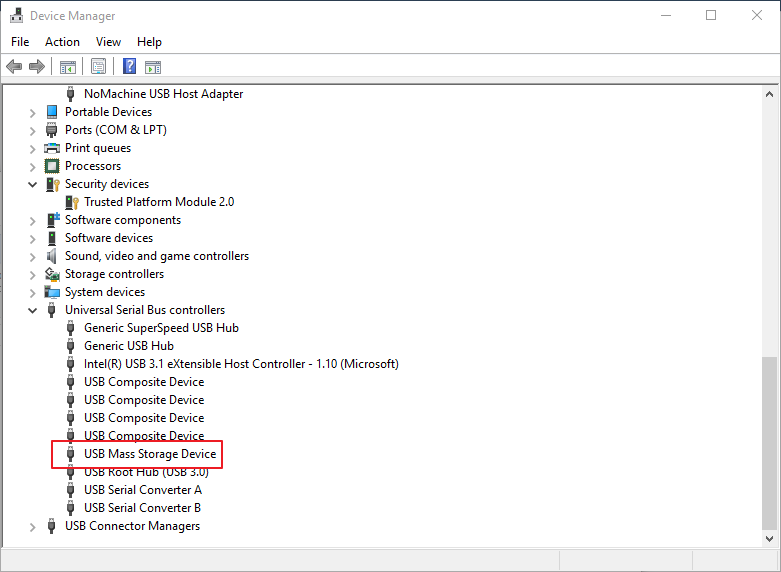Click the Processors category icon
The width and height of the screenshot is (781, 572).
pos(52,166)
